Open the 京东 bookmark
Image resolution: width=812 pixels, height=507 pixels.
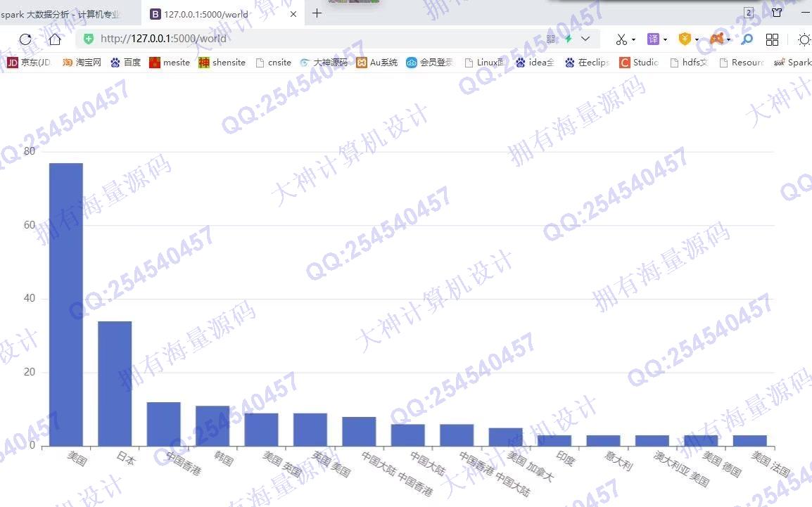tap(29, 63)
